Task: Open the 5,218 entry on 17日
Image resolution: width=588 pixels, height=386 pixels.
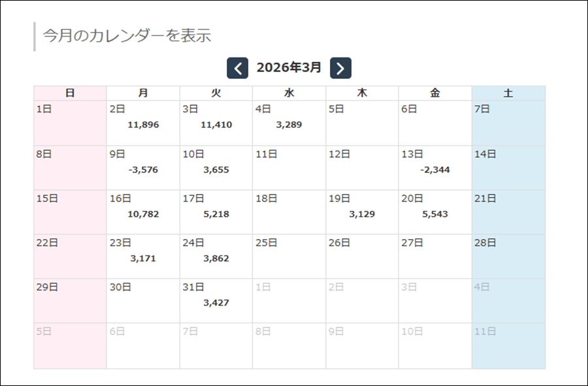Action: pos(216,214)
